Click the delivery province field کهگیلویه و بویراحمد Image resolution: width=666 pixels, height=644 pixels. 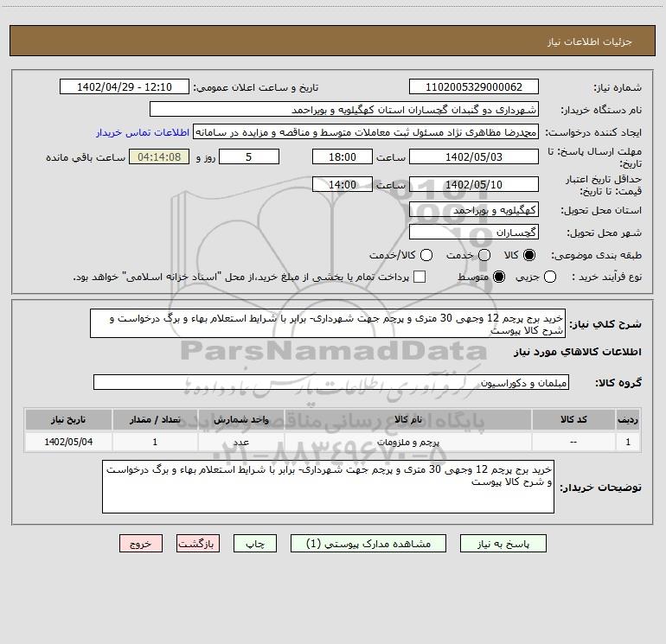(x=474, y=210)
